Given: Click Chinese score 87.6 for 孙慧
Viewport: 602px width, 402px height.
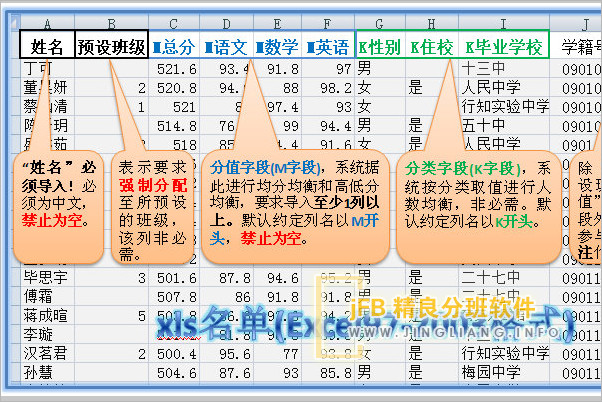Looking at the screenshot, I should [x=227, y=372].
